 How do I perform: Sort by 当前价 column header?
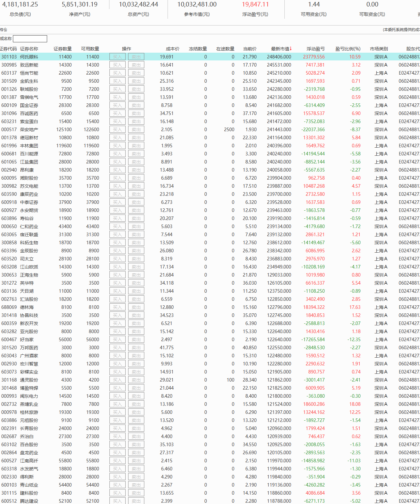(x=250, y=49)
